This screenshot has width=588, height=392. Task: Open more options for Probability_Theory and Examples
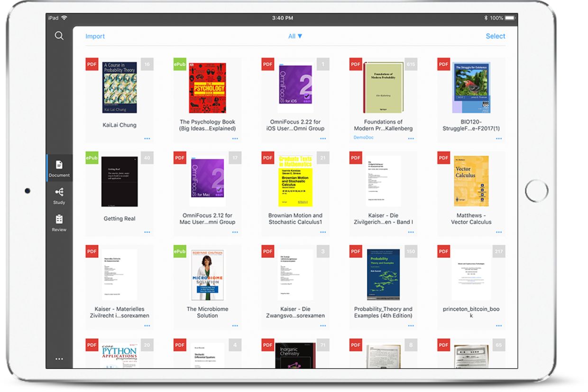(411, 326)
